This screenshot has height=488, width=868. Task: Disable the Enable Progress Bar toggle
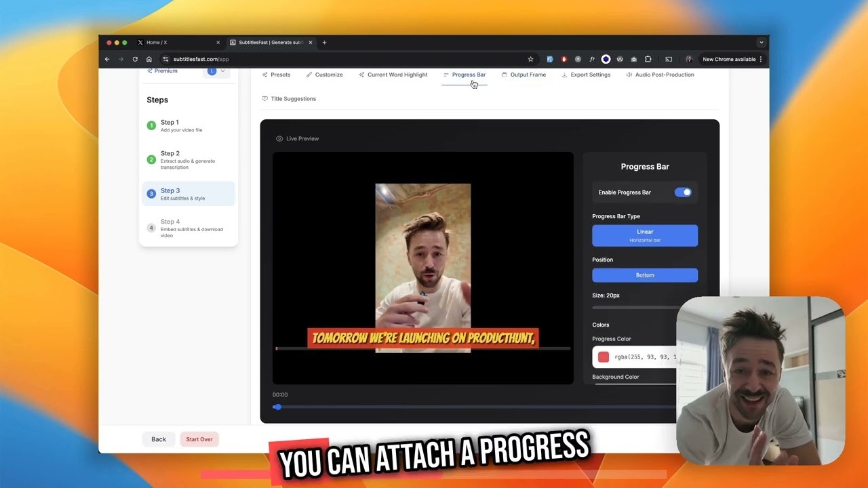[x=682, y=192]
